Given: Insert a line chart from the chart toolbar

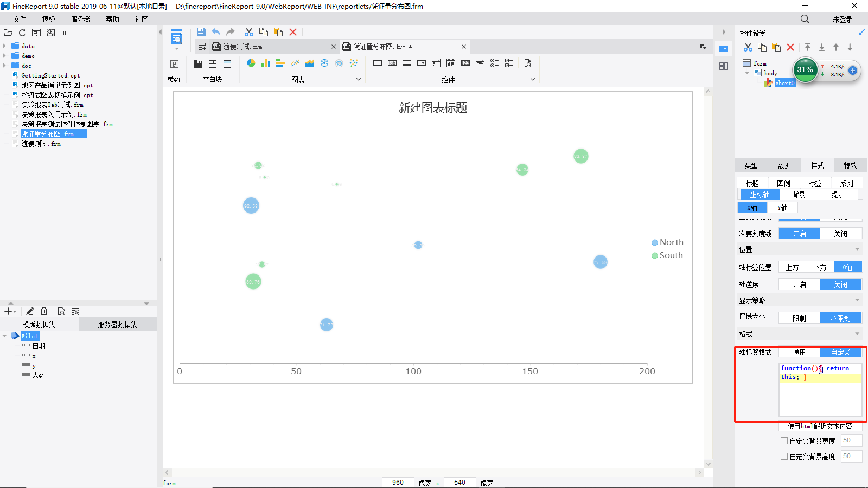Looking at the screenshot, I should click(295, 63).
